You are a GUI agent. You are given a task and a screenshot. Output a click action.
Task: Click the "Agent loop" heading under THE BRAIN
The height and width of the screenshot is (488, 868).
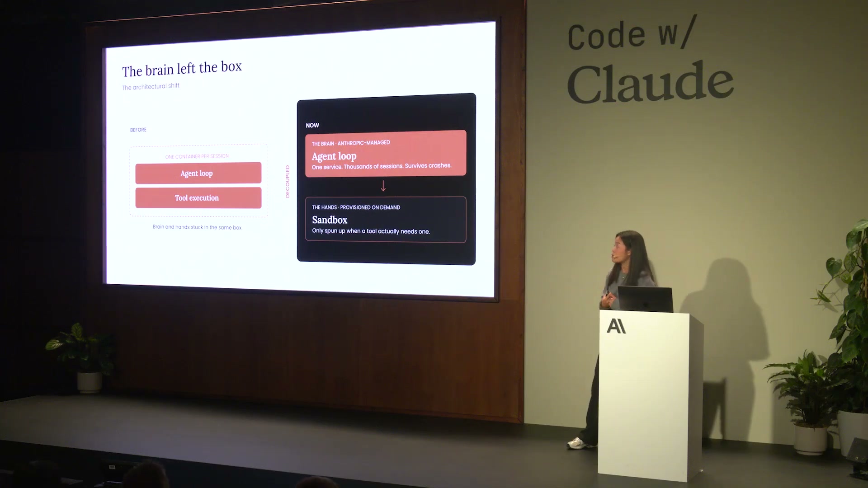(x=334, y=156)
